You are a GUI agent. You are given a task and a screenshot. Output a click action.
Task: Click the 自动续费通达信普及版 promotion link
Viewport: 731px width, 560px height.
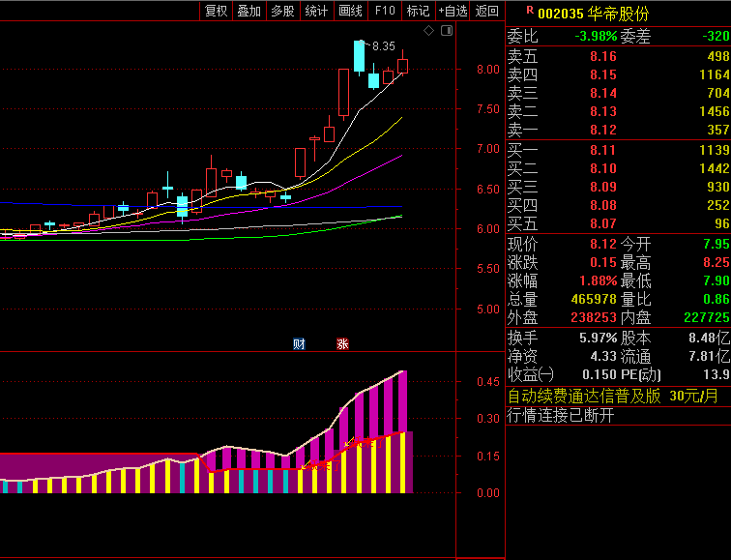(x=585, y=396)
